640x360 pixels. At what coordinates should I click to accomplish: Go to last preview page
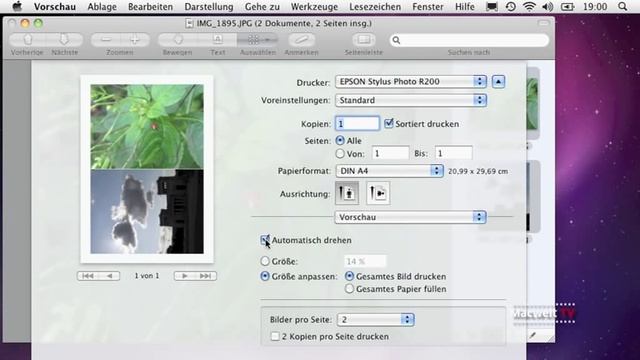click(x=206, y=276)
